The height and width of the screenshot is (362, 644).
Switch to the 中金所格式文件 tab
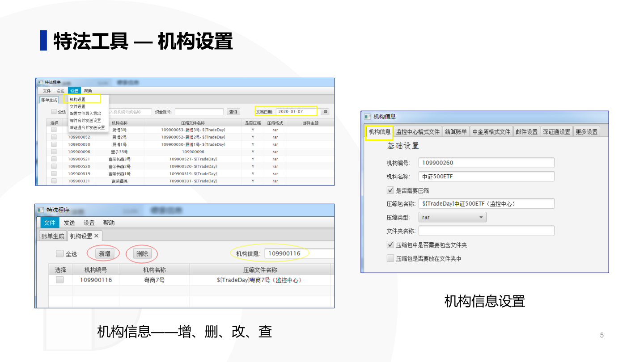point(491,132)
